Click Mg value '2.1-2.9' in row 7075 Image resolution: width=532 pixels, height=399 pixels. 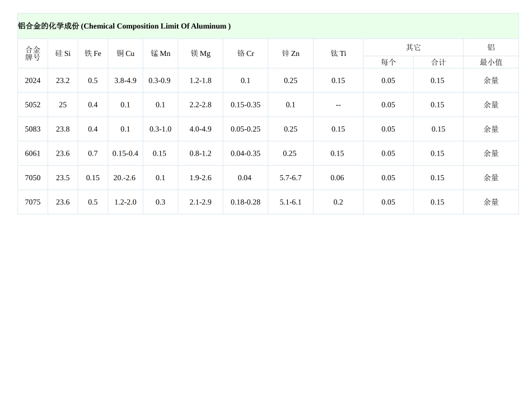[200, 203]
